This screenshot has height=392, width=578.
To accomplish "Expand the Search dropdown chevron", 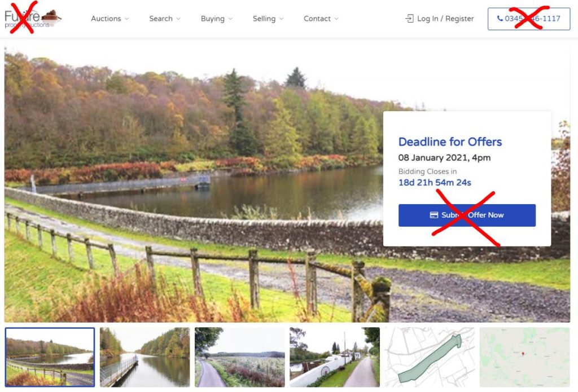I will pyautogui.click(x=178, y=19).
